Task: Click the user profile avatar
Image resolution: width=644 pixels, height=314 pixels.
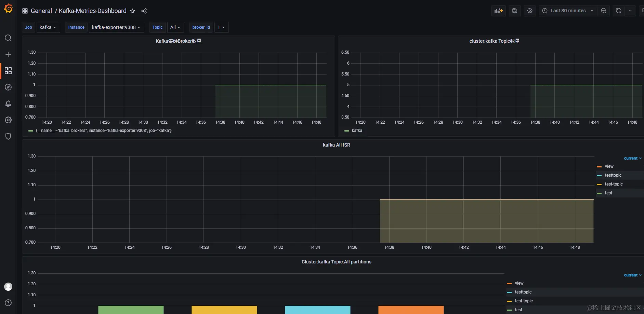Action: 8,287
